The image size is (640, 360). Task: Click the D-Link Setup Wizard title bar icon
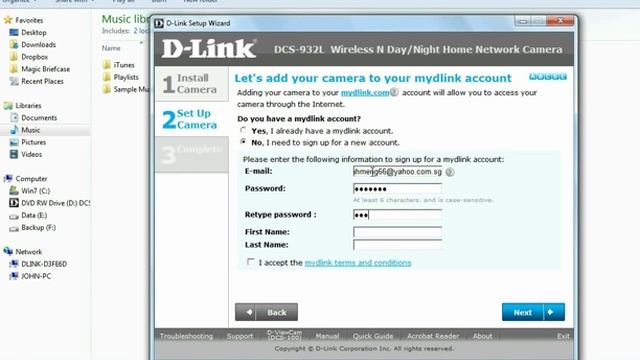click(159, 23)
